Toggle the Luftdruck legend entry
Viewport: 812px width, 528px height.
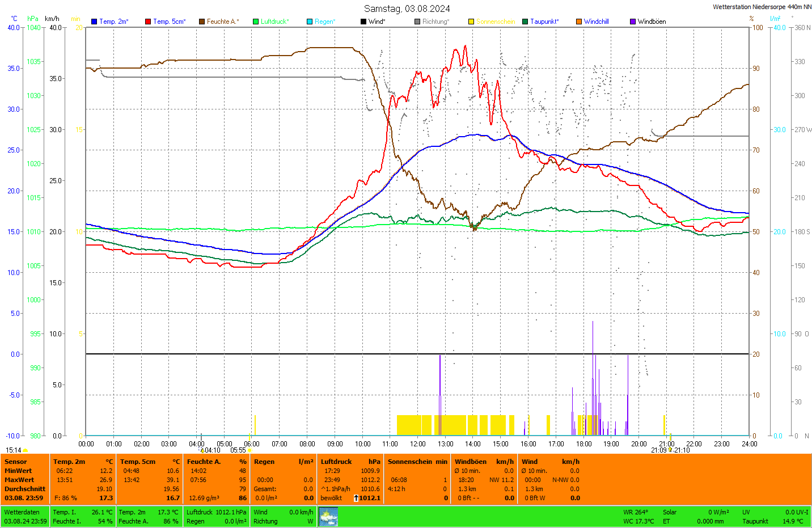(274, 22)
